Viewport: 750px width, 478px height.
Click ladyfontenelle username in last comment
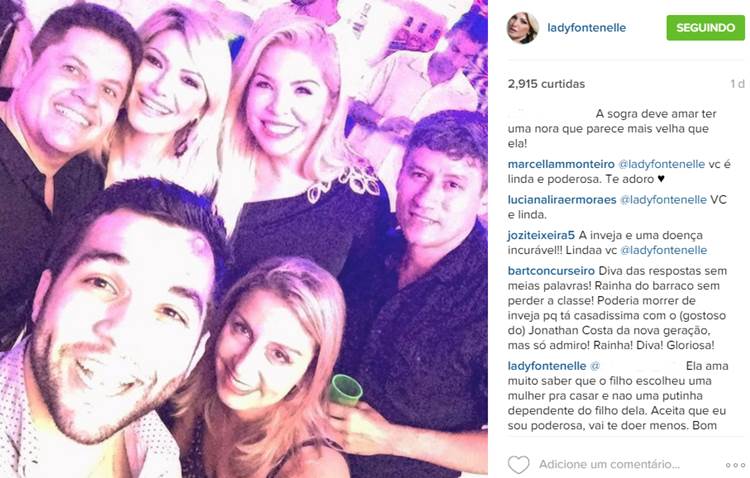tap(547, 366)
